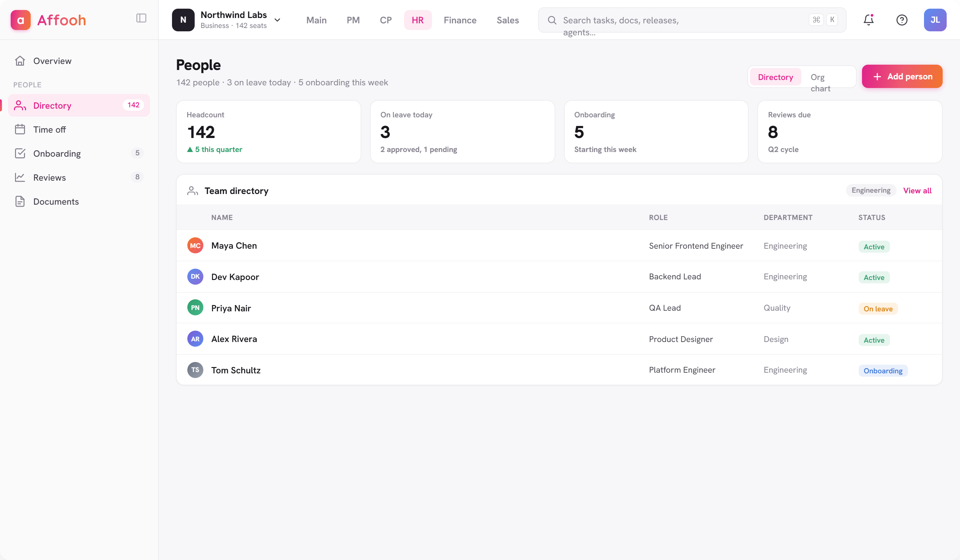The width and height of the screenshot is (960, 560).
Task: Click the Team directory people icon
Action: pyautogui.click(x=193, y=191)
